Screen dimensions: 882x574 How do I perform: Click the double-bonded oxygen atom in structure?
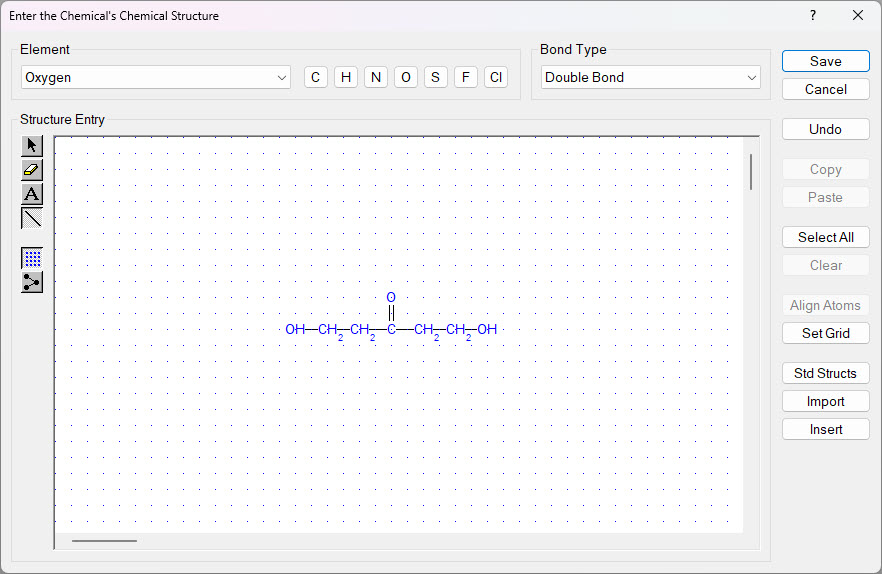coord(391,298)
